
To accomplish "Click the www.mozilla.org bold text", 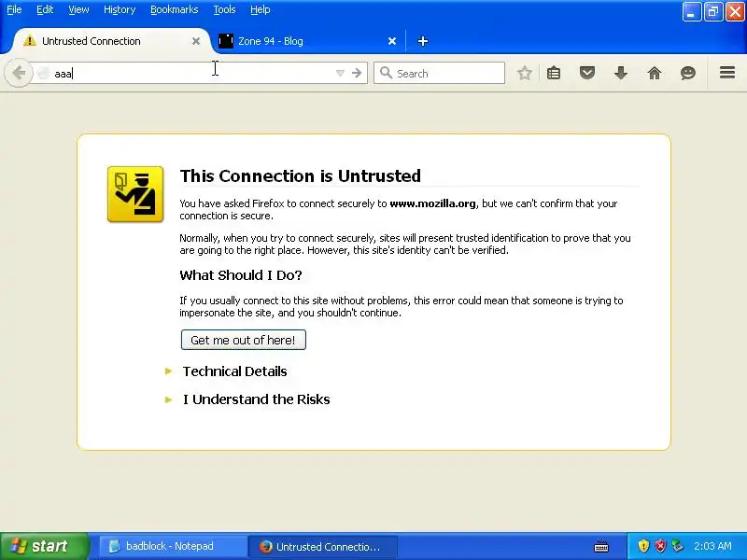I will click(432, 203).
